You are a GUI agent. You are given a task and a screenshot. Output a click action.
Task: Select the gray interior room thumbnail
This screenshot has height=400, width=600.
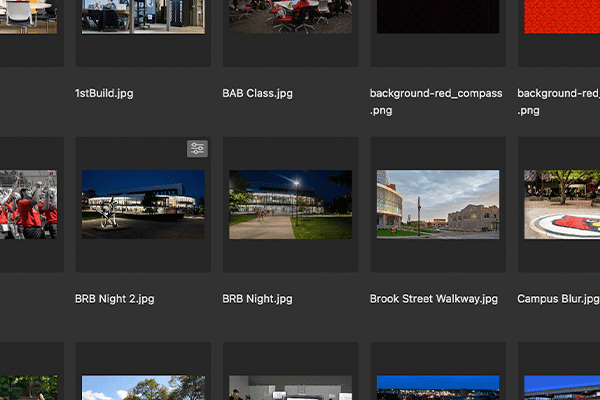tap(290, 388)
